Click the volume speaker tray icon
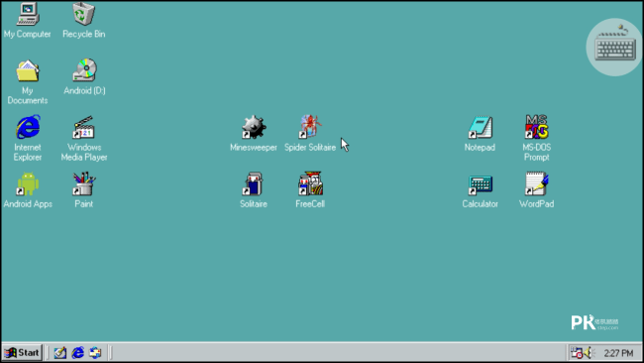Image resolution: width=644 pixels, height=363 pixels. pyautogui.click(x=589, y=353)
